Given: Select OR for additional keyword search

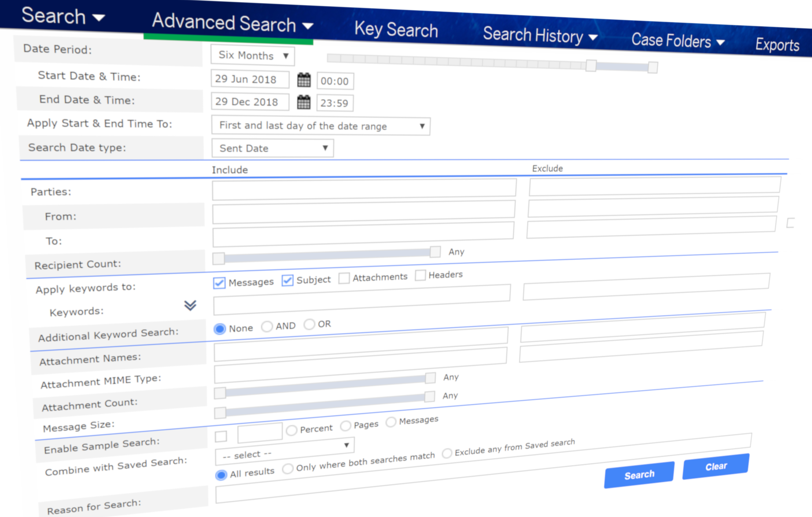Looking at the screenshot, I should [310, 324].
